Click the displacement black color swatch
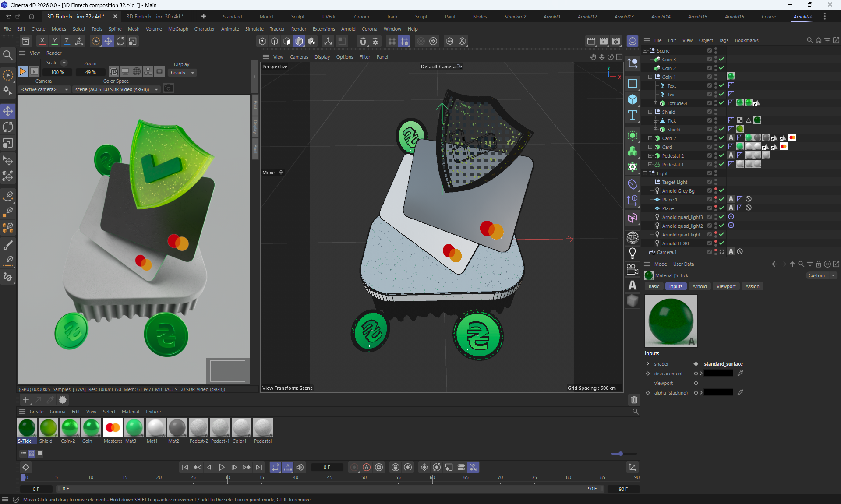 click(x=718, y=374)
